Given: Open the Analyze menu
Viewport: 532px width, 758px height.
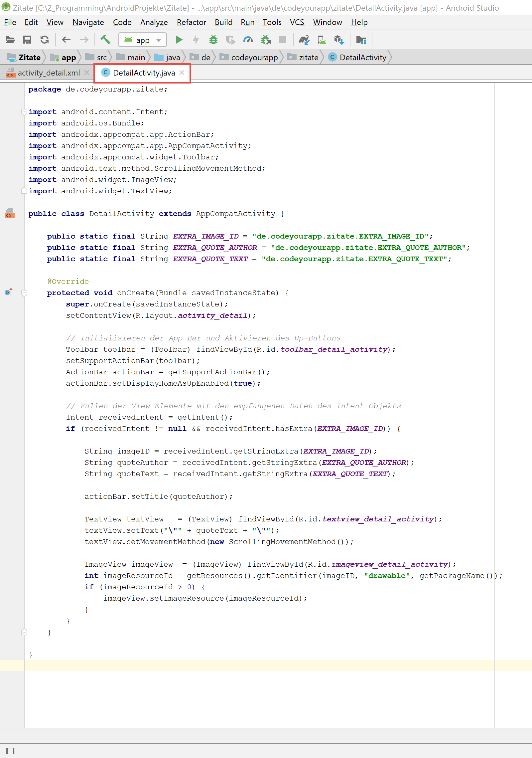Looking at the screenshot, I should tap(154, 22).
